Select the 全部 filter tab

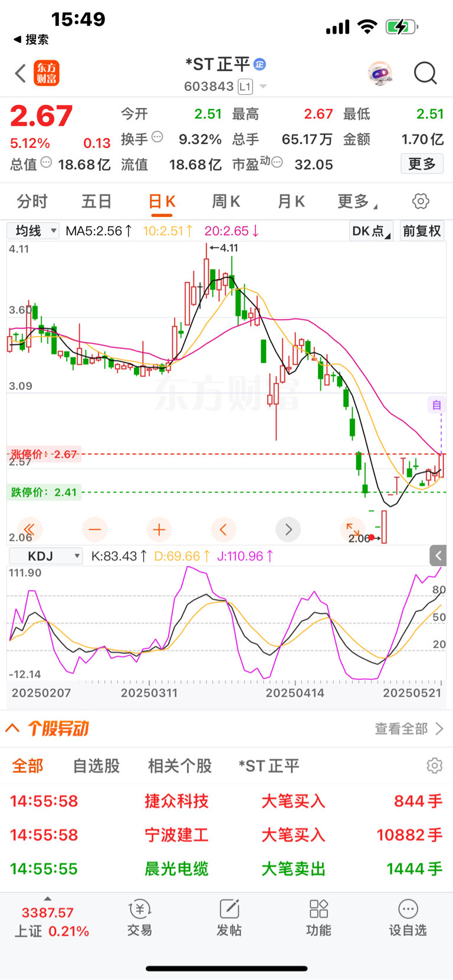[x=28, y=765]
